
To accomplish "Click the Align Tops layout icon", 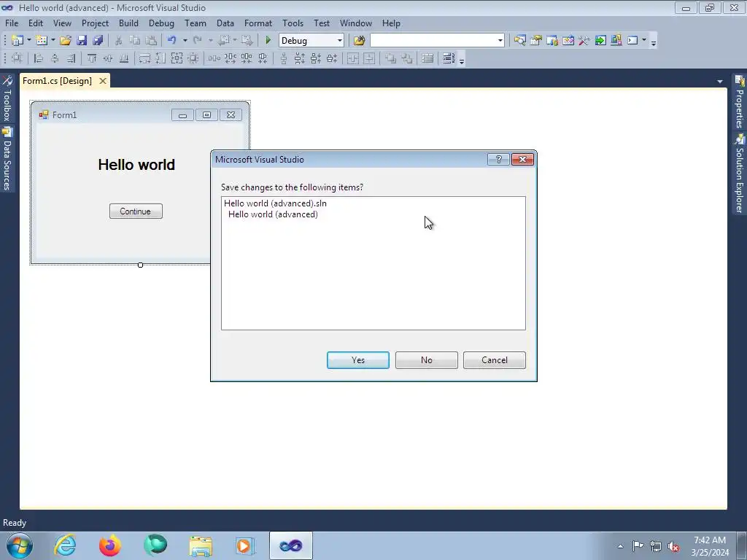I will pos(92,58).
